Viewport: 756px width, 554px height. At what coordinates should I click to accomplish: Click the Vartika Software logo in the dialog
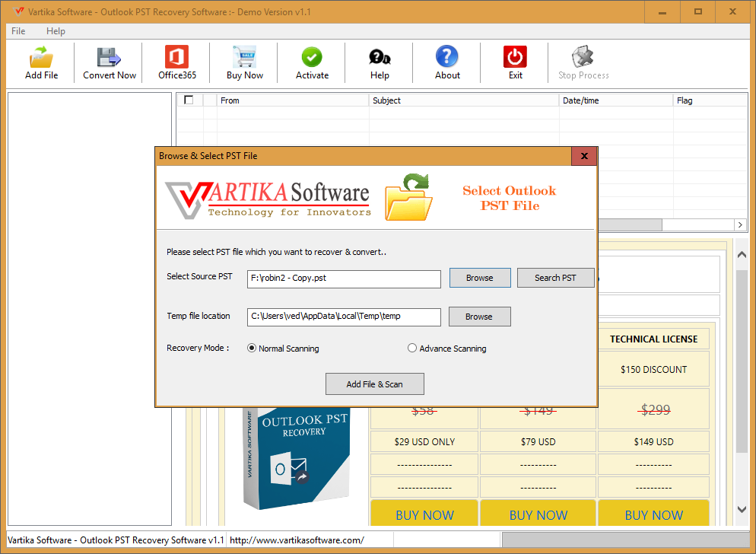click(x=268, y=199)
